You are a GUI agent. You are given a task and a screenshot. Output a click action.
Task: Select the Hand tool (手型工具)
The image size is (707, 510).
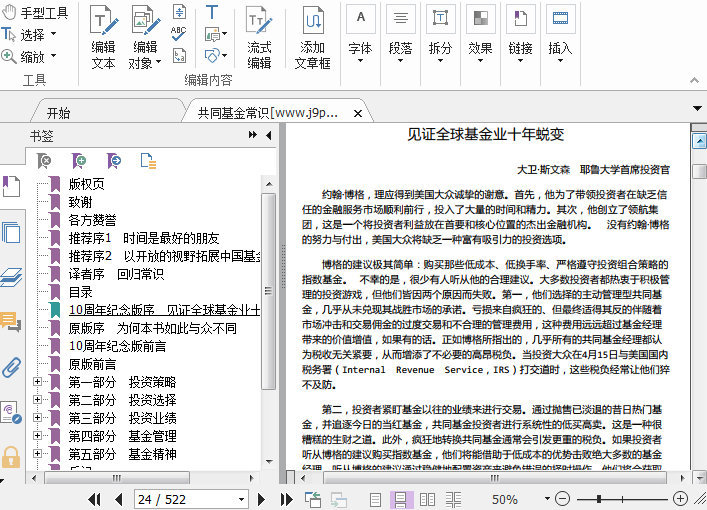coord(36,13)
